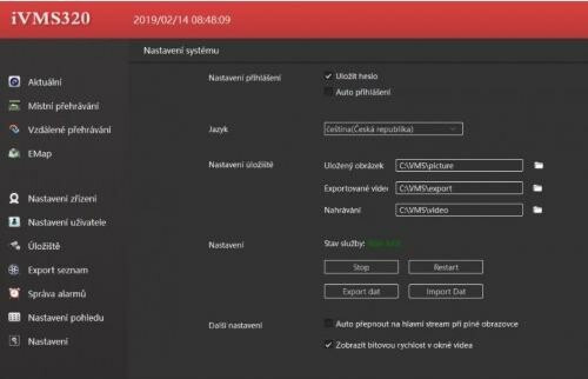The width and height of the screenshot is (588, 379).
Task: Uncheck the Uložit heslo checkbox
Action: [329, 77]
